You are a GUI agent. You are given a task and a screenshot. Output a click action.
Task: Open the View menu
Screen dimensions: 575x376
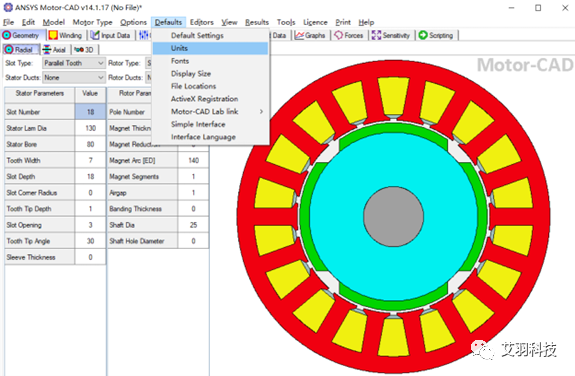[229, 22]
